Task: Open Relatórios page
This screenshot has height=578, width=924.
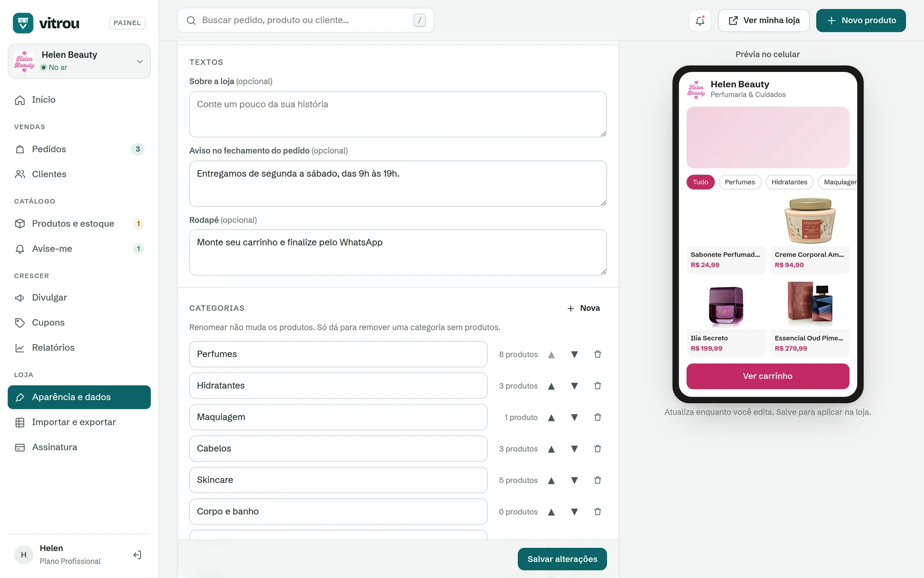Action: point(79,348)
